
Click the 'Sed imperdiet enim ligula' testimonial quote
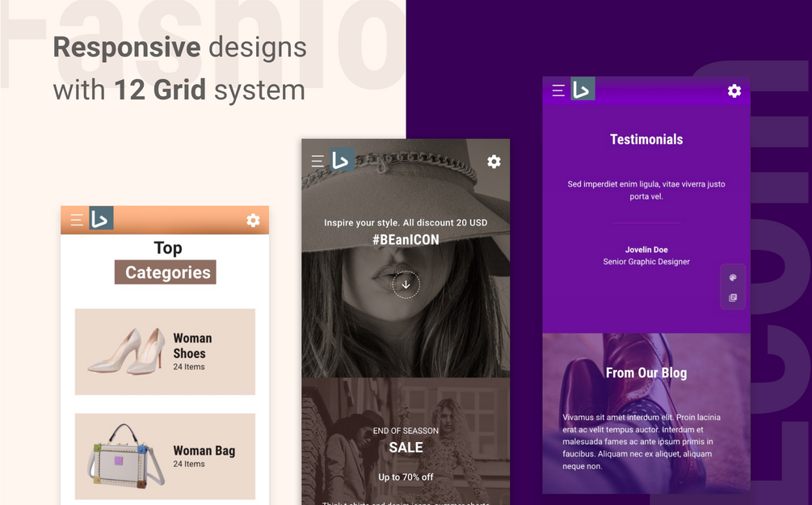coord(646,190)
